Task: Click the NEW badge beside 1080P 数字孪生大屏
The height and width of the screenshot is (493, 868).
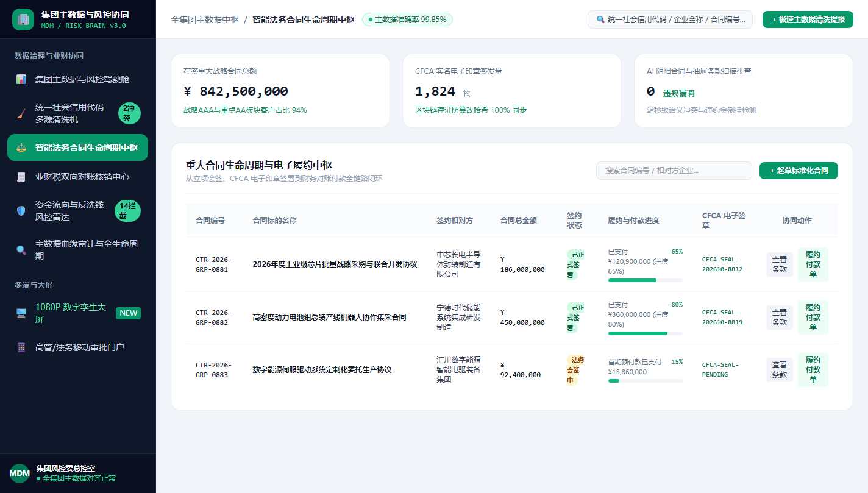Action: pyautogui.click(x=129, y=313)
